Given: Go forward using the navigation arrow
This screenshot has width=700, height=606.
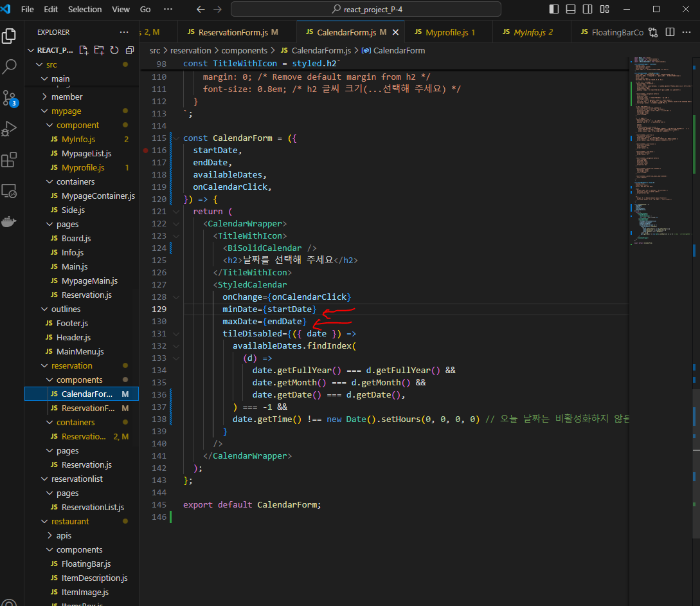Looking at the screenshot, I should click(x=217, y=10).
